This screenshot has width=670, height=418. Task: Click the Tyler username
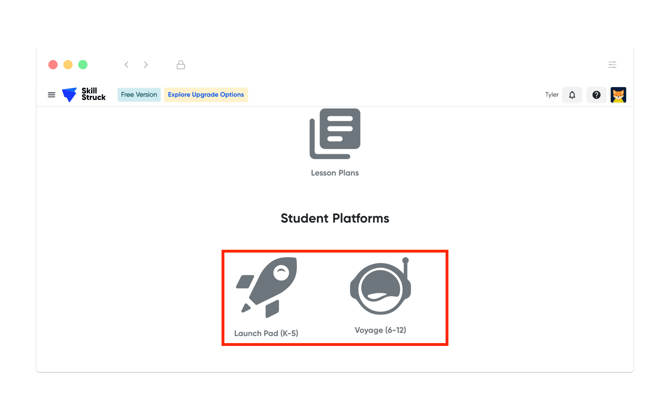coord(551,95)
